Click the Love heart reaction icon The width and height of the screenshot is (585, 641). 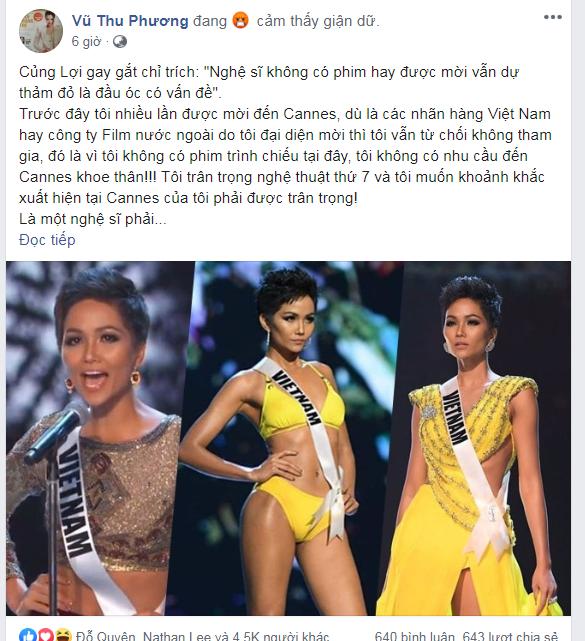(45, 636)
